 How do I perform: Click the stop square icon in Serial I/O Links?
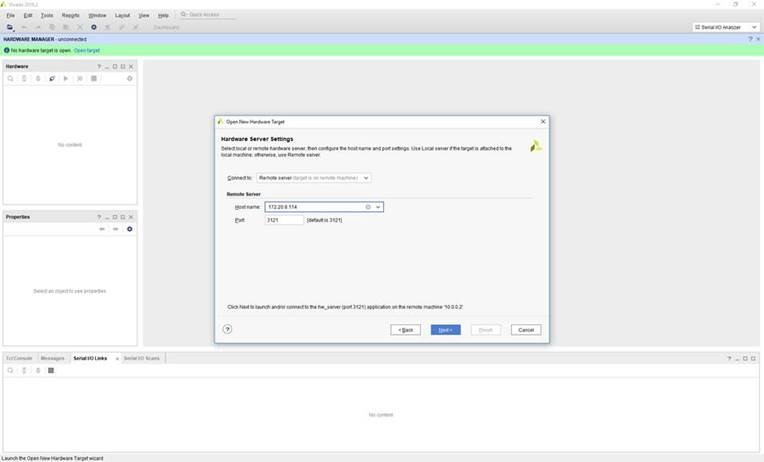coord(51,371)
